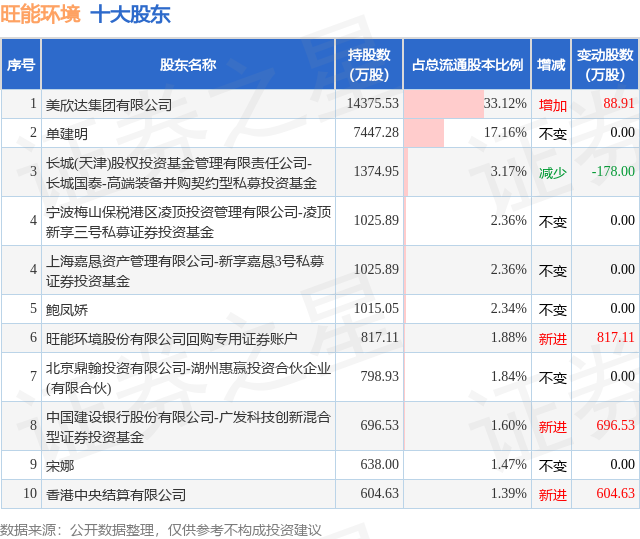
Task: Click the 1.39% ratio cell
Action: (x=467, y=494)
